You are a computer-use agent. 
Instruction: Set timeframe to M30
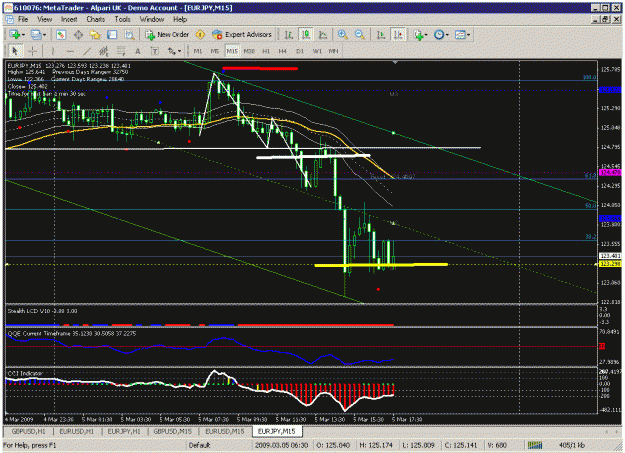point(249,51)
